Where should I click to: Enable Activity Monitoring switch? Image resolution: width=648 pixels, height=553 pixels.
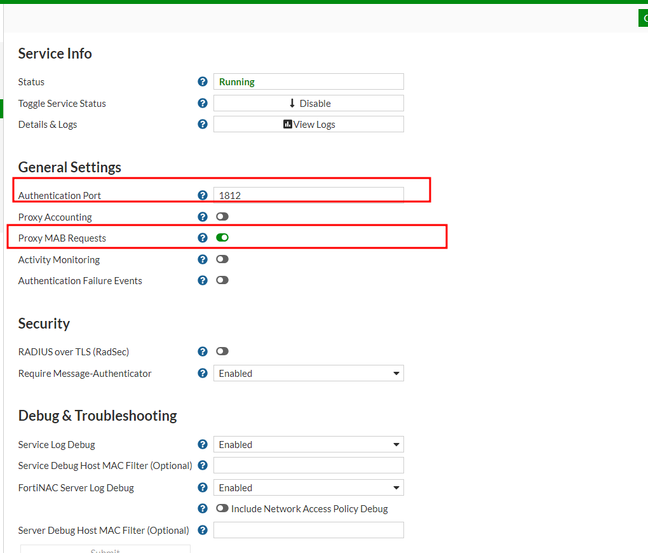point(222,260)
